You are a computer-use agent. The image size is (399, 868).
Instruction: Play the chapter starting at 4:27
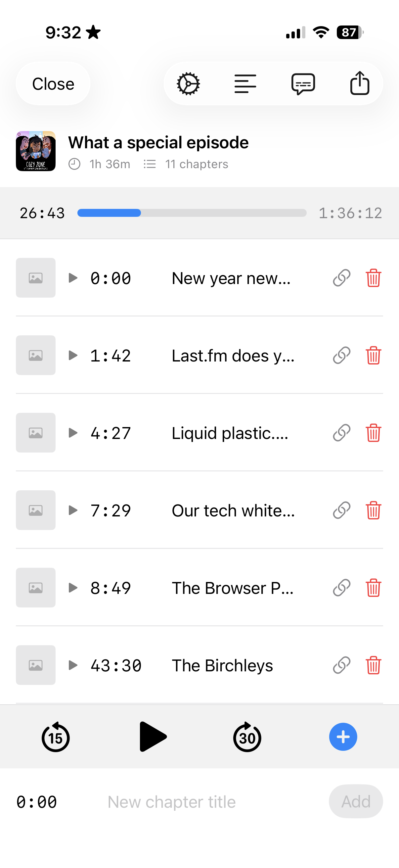[x=73, y=433]
